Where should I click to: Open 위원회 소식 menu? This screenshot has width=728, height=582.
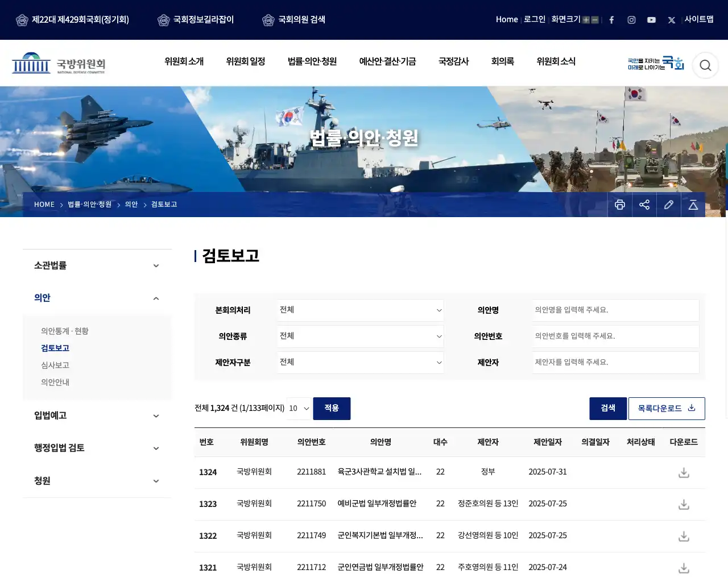pos(556,61)
